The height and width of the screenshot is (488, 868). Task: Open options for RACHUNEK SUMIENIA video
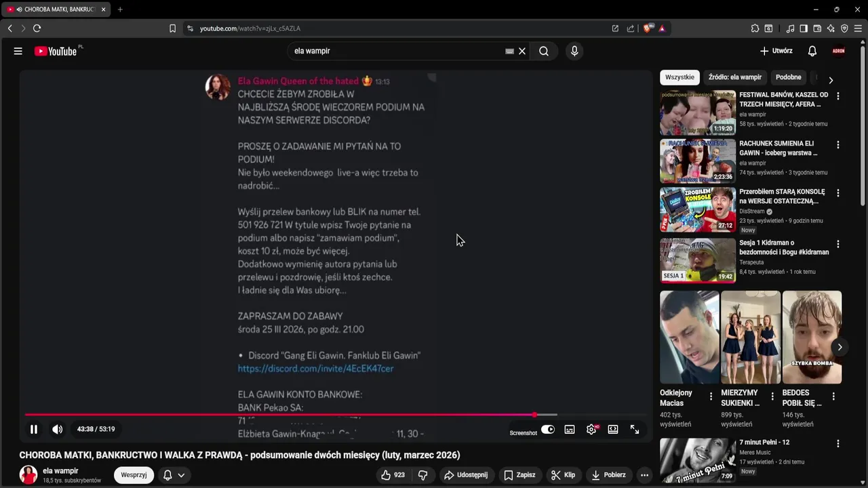(x=838, y=145)
